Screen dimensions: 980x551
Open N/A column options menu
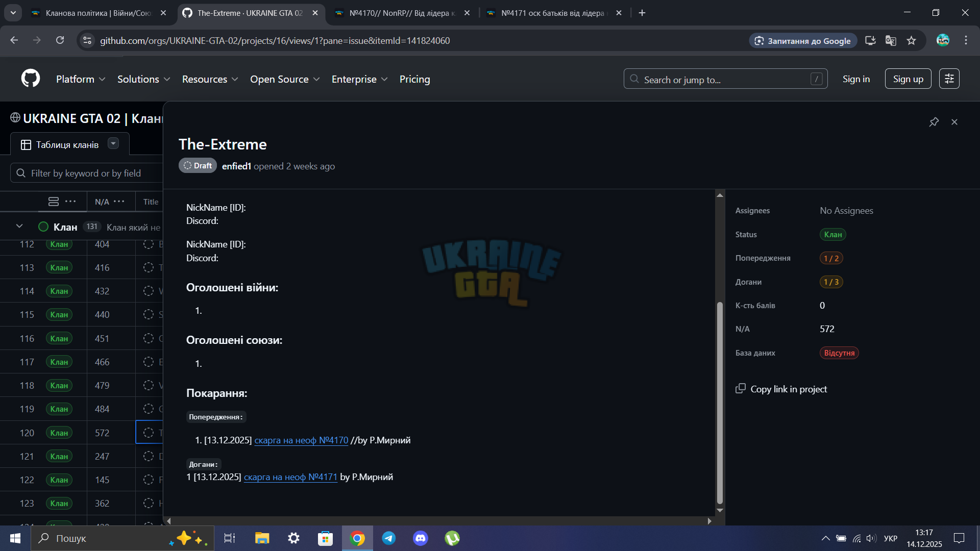click(119, 201)
